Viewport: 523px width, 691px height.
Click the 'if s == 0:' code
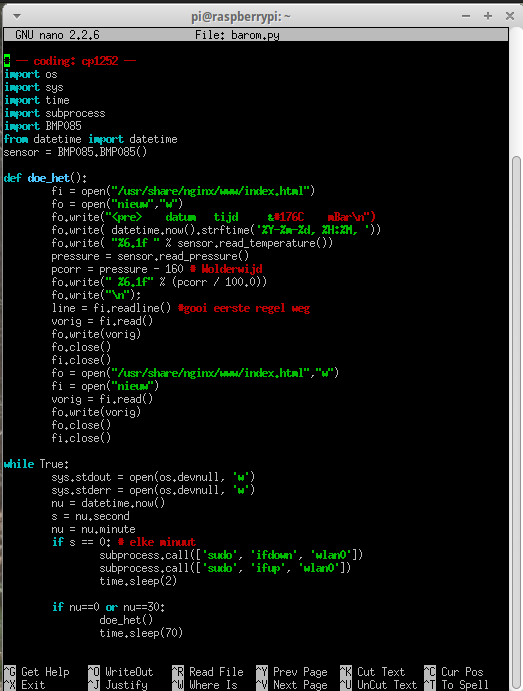pos(82,542)
